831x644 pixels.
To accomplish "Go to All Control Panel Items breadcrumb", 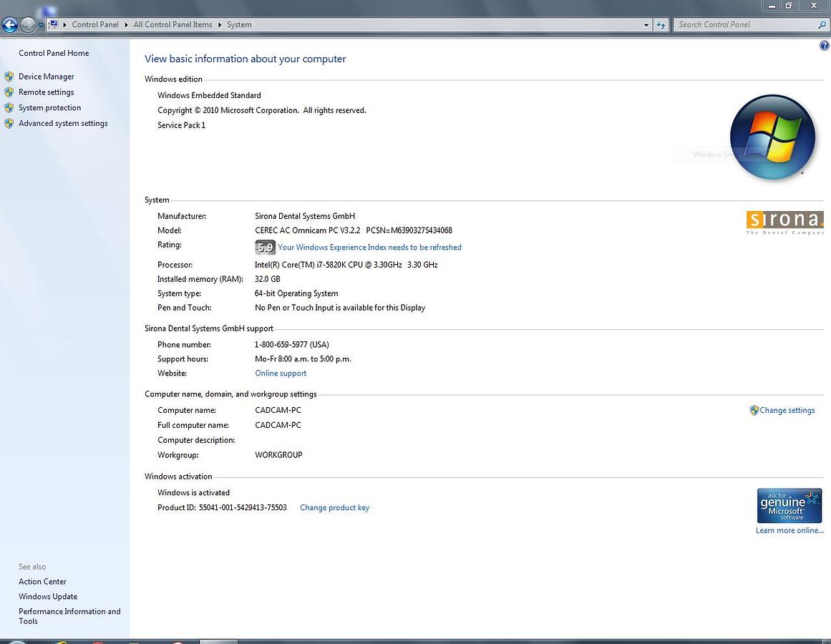I will tap(172, 24).
